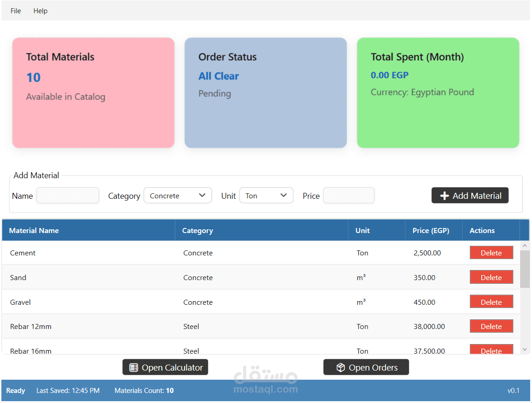Click the Price (EGP) column header

(434, 231)
